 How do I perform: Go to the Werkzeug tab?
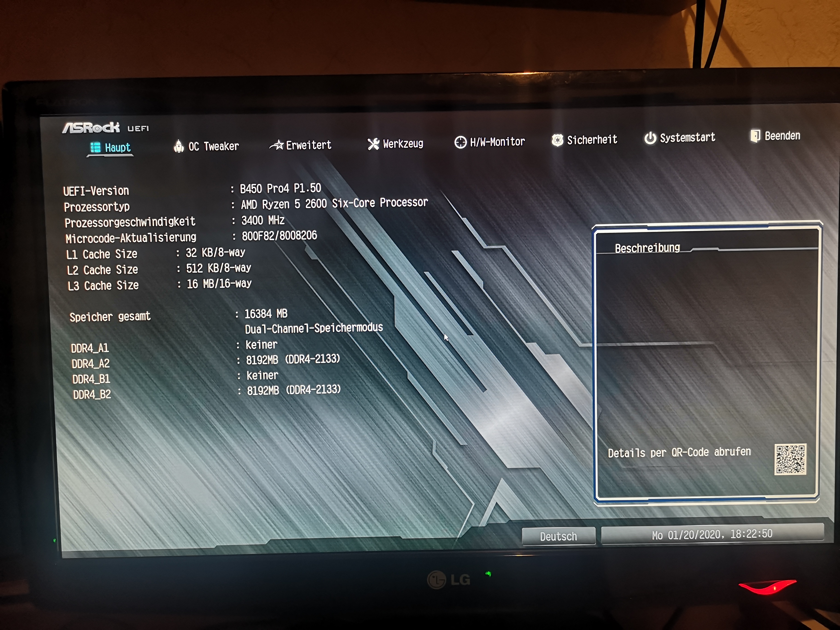coord(403,143)
